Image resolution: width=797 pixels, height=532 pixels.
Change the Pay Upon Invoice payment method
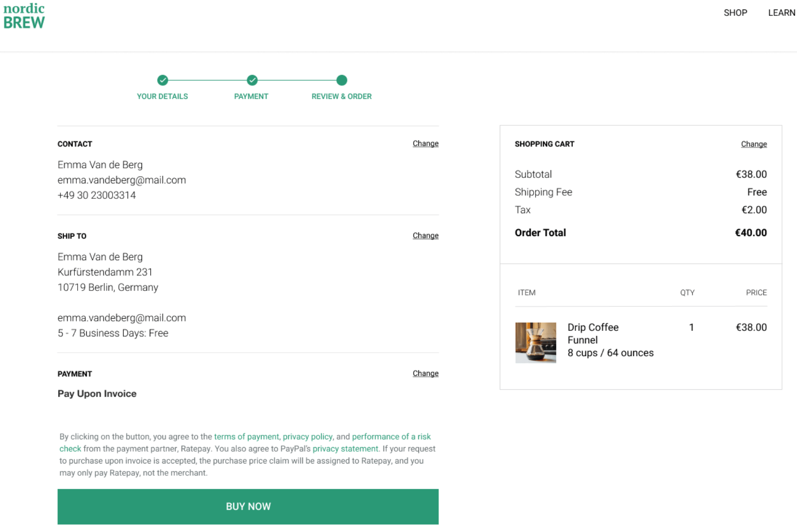point(425,373)
